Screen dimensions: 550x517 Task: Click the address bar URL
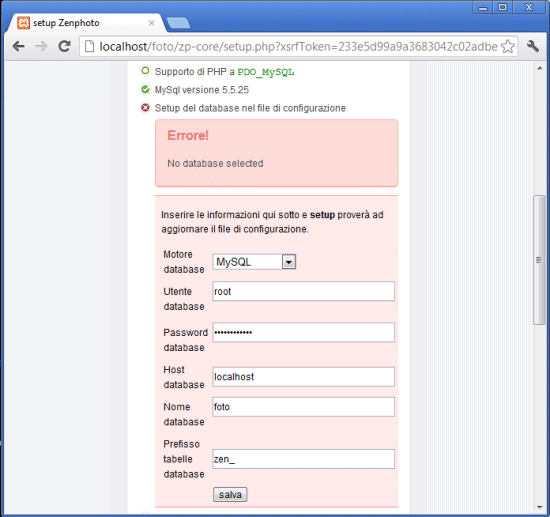point(298,46)
